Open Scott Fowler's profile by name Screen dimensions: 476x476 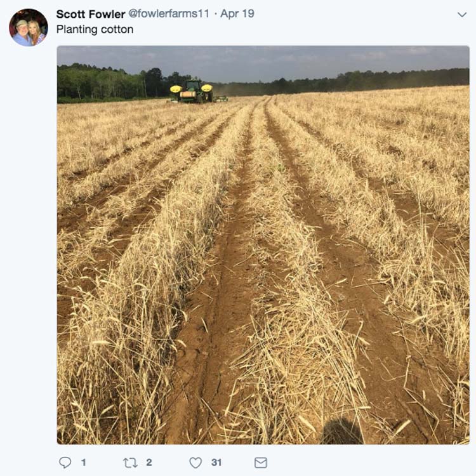click(x=91, y=14)
